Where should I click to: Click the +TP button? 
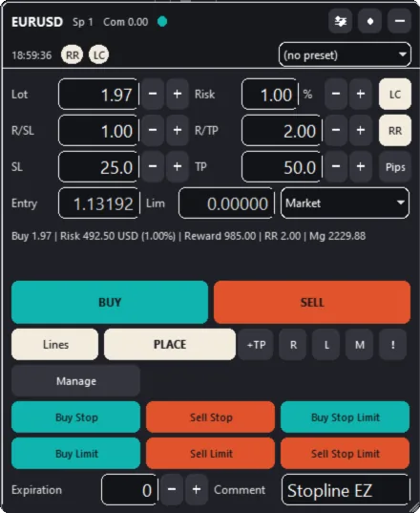pyautogui.click(x=256, y=345)
